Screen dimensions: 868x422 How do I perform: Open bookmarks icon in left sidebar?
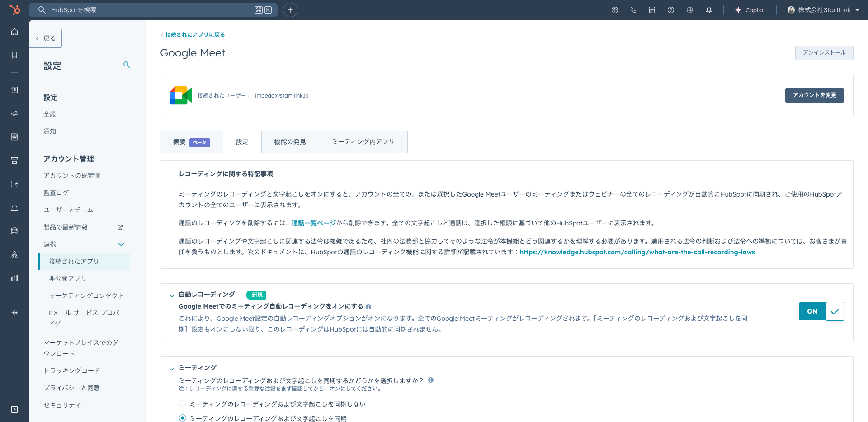(x=14, y=55)
